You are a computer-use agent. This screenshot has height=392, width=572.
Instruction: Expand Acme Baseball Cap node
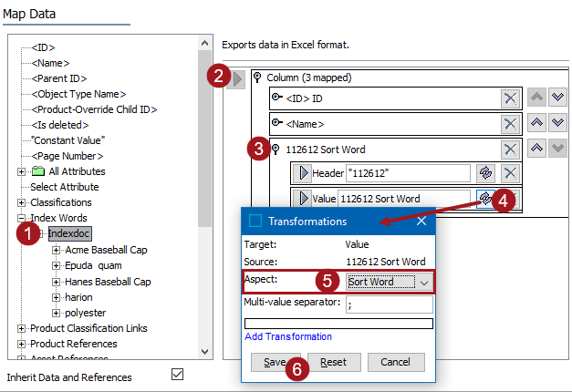(x=56, y=250)
